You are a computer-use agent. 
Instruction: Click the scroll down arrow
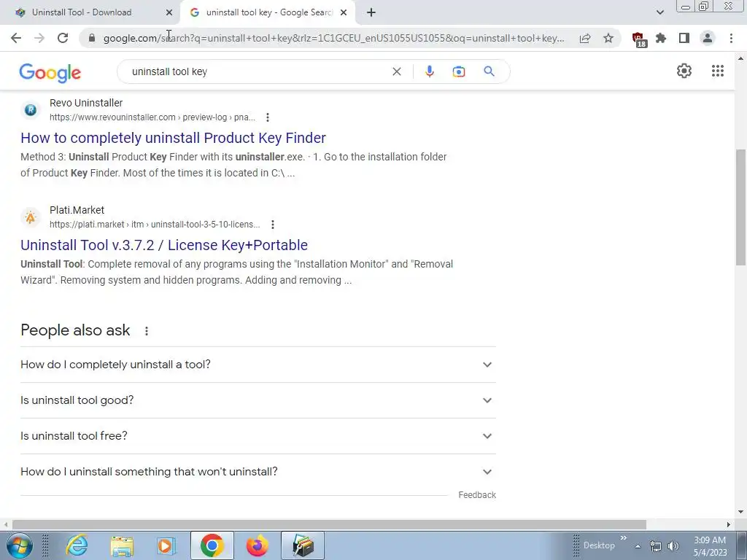point(740,512)
